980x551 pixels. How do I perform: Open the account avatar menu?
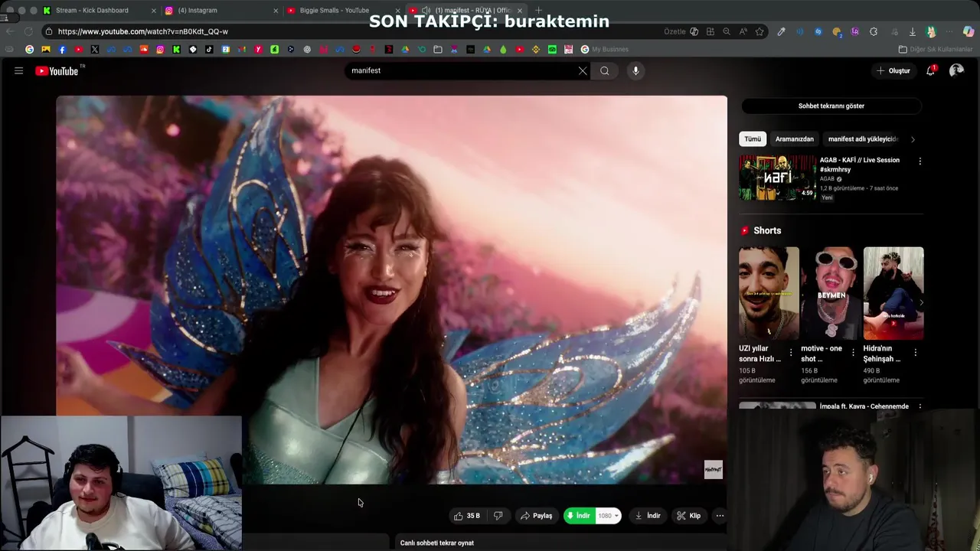click(956, 70)
